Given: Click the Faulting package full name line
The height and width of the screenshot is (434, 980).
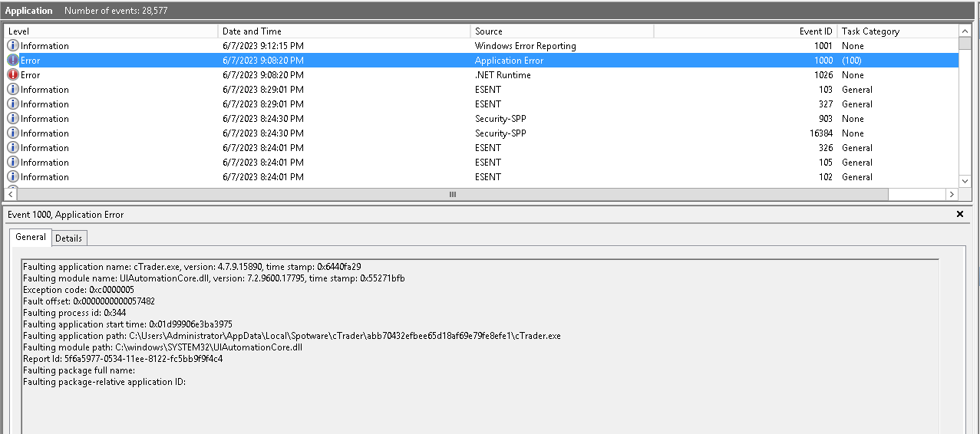Looking at the screenshot, I should tap(79, 370).
